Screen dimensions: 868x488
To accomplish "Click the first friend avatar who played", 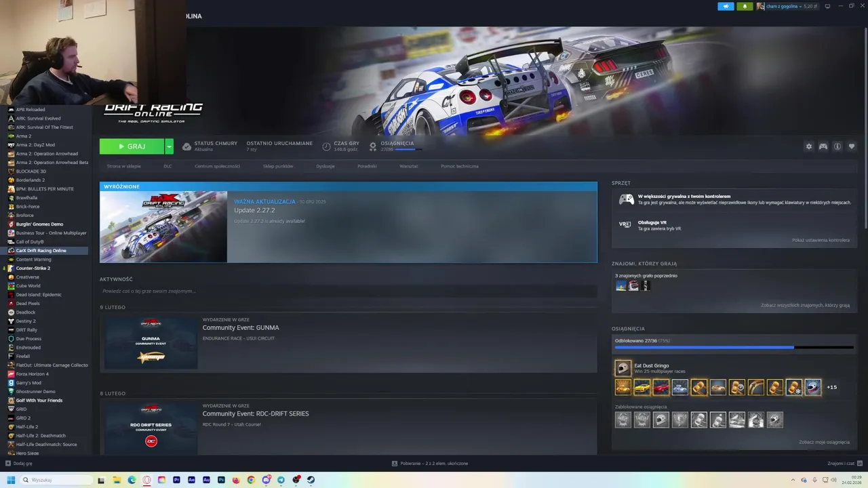I will point(620,286).
